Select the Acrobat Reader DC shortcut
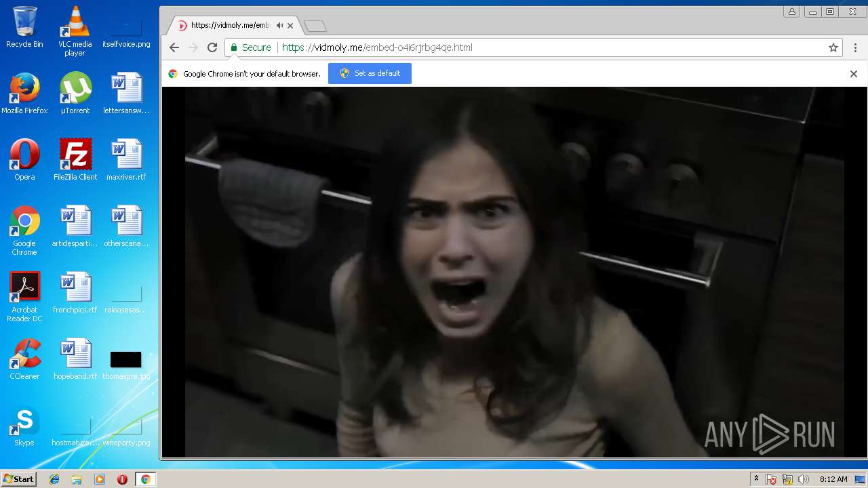The image size is (868, 488). coord(24,297)
